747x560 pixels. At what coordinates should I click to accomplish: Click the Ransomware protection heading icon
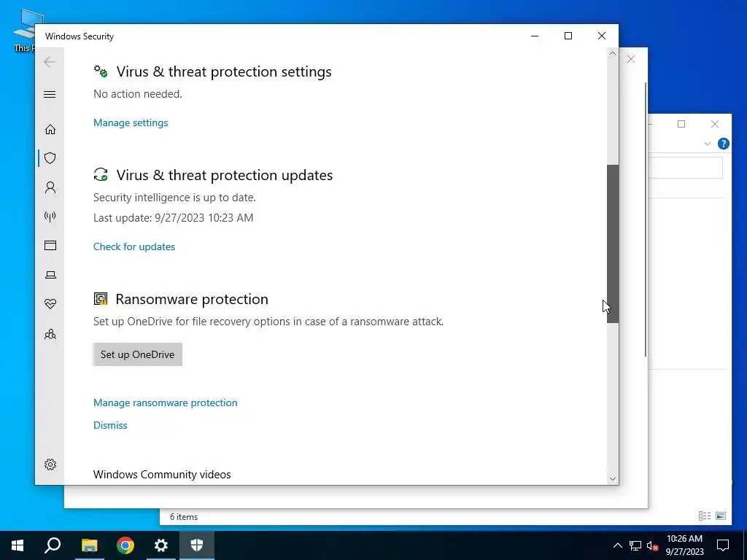101,298
